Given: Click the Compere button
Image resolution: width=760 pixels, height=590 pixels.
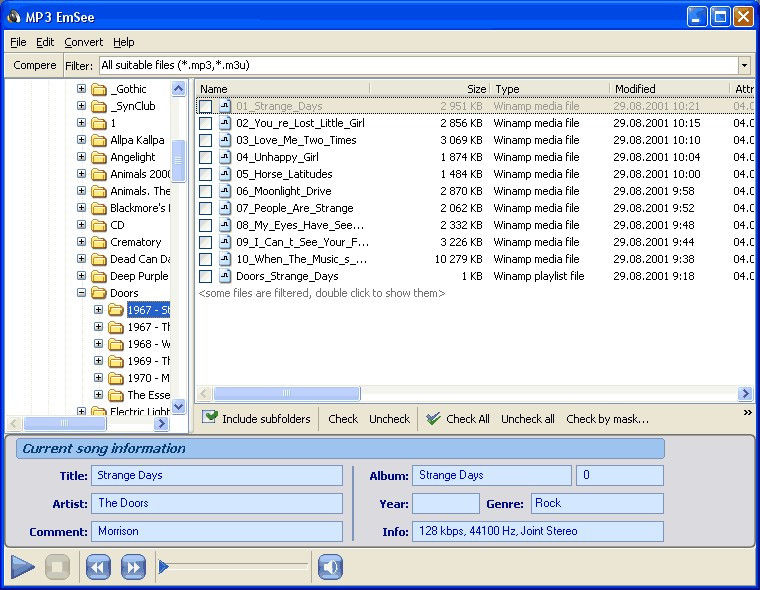Looking at the screenshot, I should 34,65.
